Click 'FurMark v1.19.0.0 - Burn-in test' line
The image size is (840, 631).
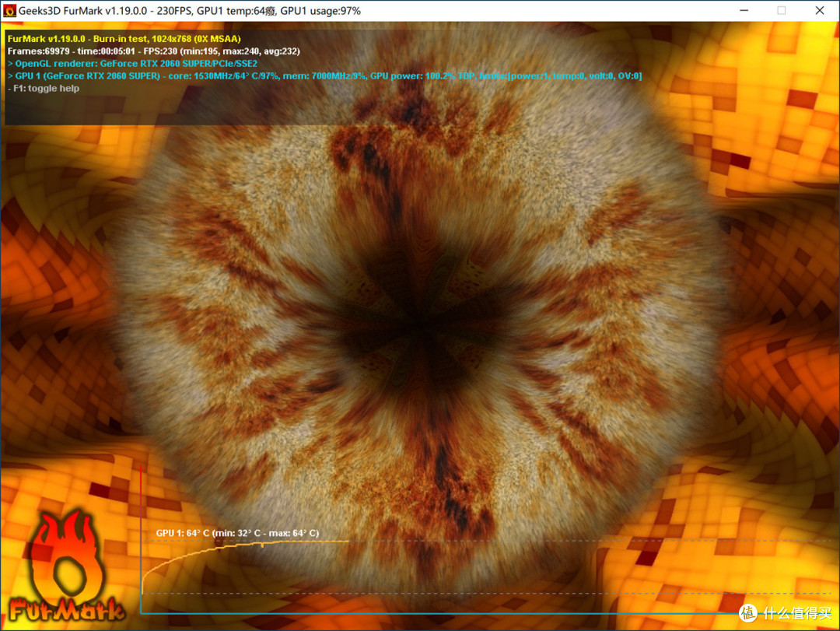pyautogui.click(x=124, y=39)
